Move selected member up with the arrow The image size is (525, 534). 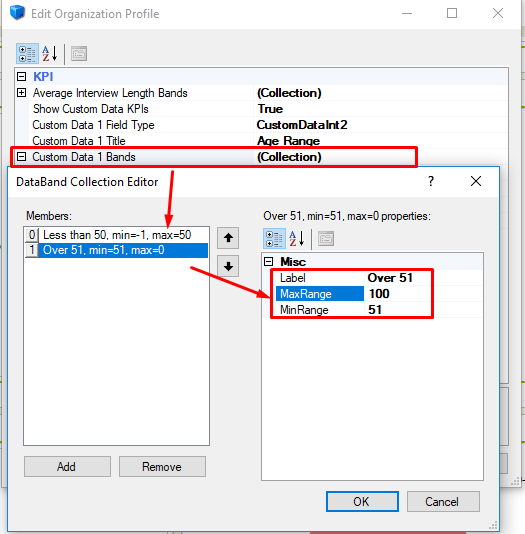228,238
